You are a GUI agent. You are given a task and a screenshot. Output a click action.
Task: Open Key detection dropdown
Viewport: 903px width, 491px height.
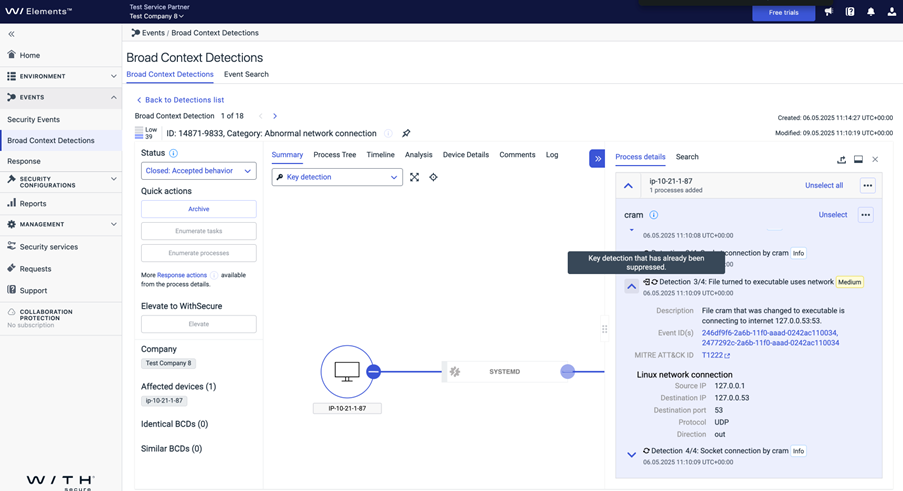337,177
